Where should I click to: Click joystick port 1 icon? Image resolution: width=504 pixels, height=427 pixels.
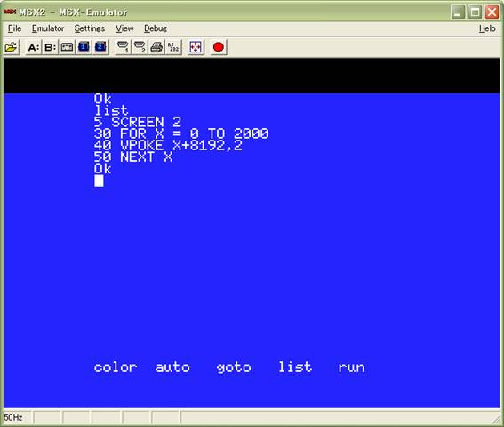123,47
